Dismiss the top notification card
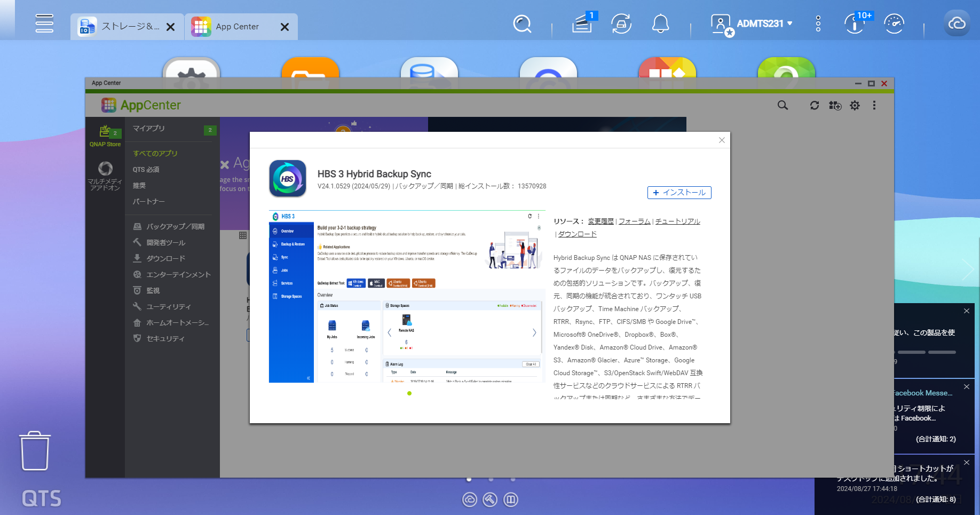 [x=967, y=311]
